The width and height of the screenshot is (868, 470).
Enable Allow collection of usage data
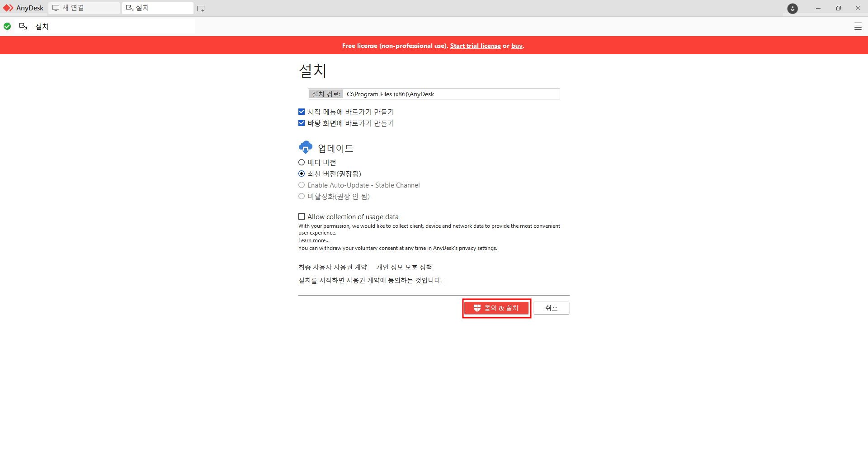coord(301,216)
